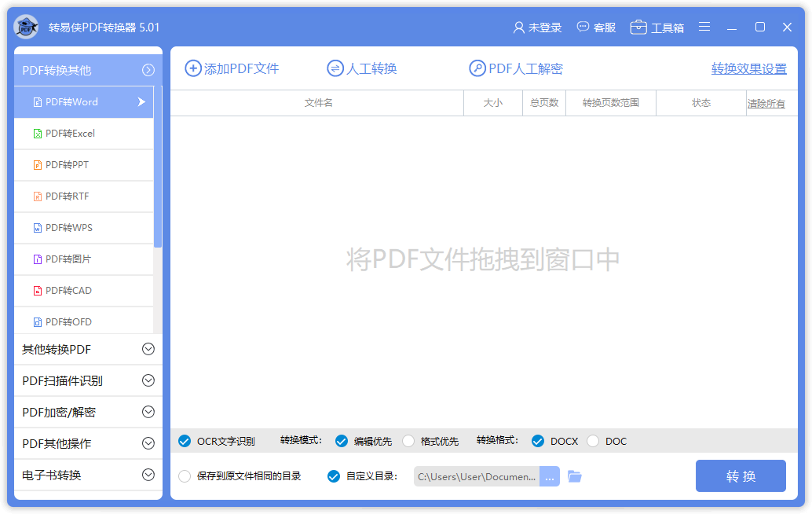Choose DOC as the output format

coord(593,441)
